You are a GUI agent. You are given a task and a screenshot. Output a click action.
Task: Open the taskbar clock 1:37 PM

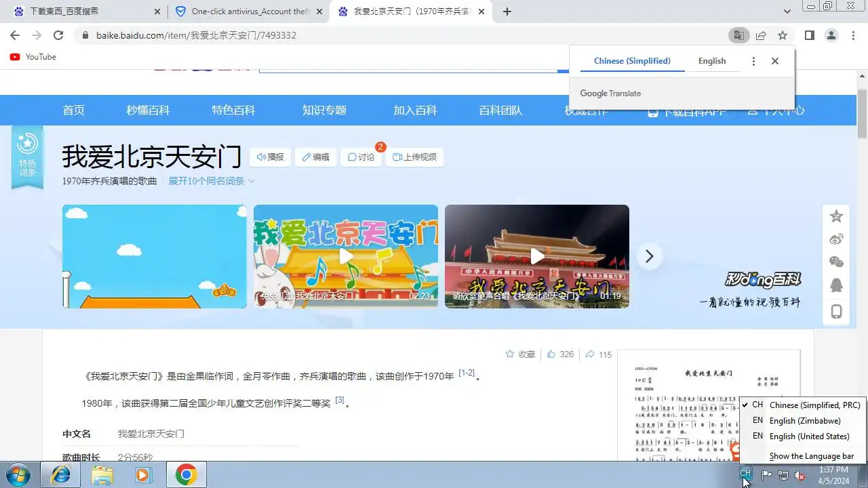pyautogui.click(x=833, y=475)
